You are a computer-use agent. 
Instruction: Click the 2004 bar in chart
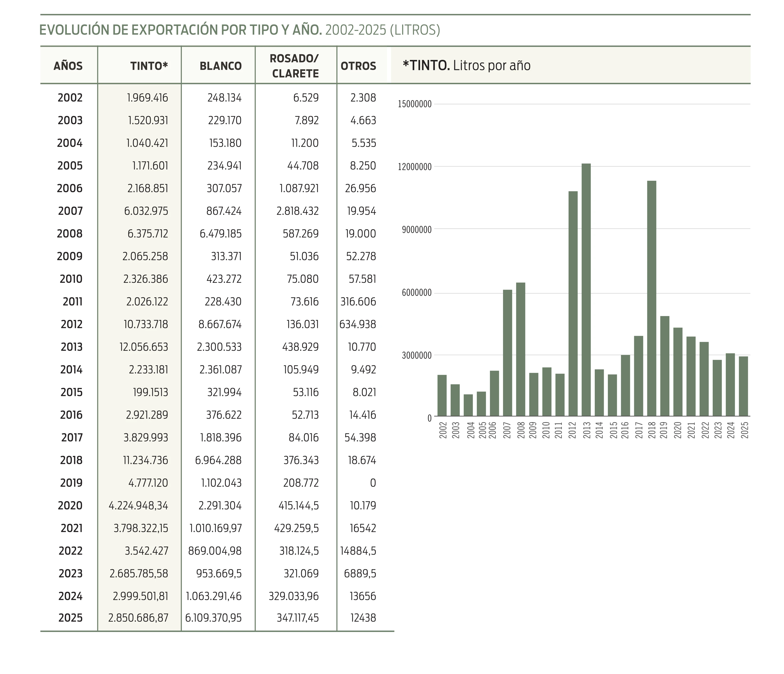[468, 405]
